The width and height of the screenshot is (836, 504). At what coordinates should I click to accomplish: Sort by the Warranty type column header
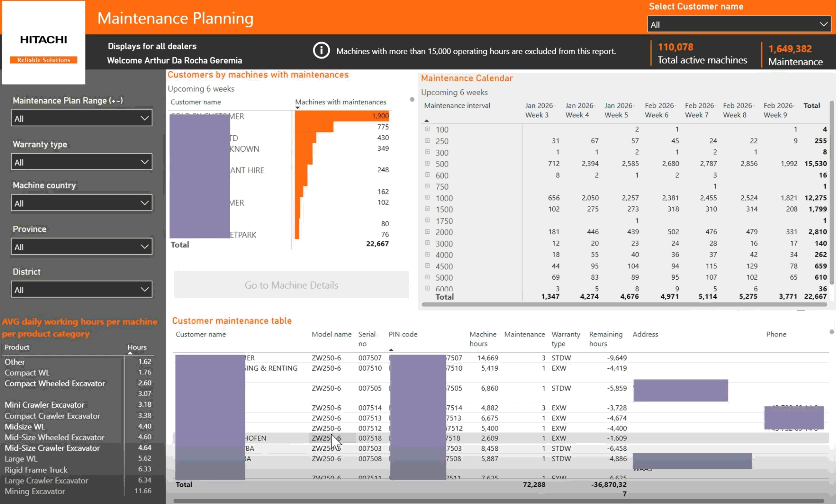click(x=566, y=339)
